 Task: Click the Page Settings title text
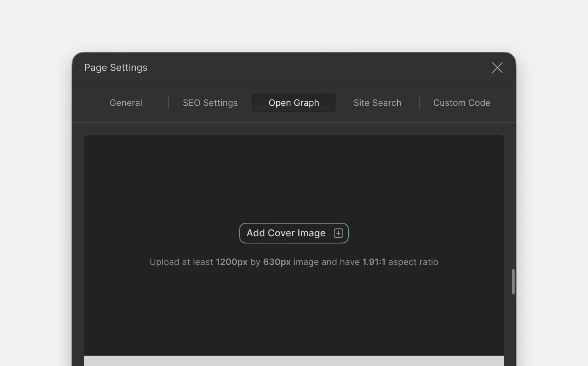[x=116, y=68]
